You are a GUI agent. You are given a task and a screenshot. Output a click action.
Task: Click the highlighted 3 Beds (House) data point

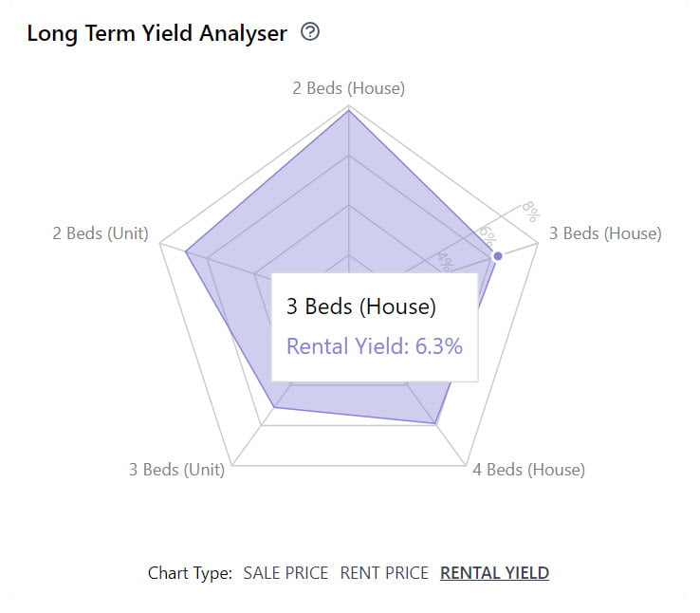coord(498,256)
